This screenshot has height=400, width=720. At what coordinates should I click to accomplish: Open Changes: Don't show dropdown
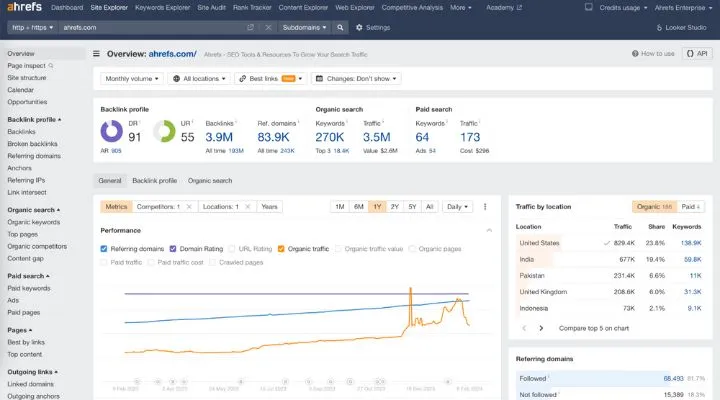356,79
